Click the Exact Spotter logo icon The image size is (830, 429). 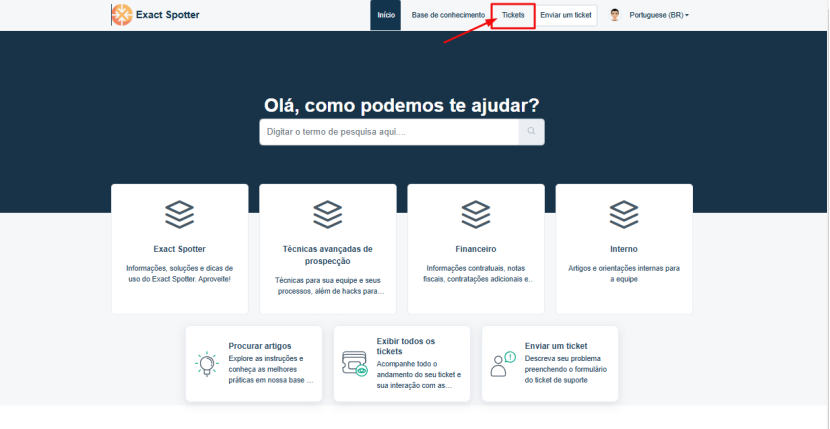click(x=122, y=15)
